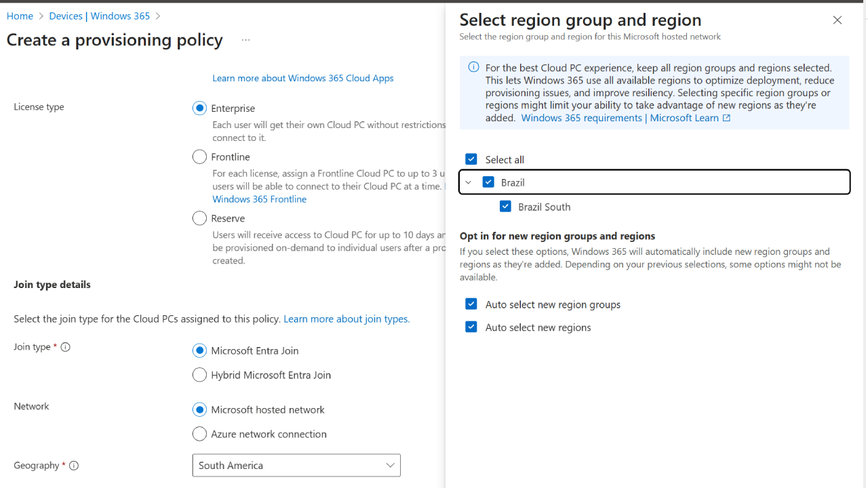Screen dimensions: 868x488
Task: Toggle the Select all checkbox
Action: [x=471, y=159]
